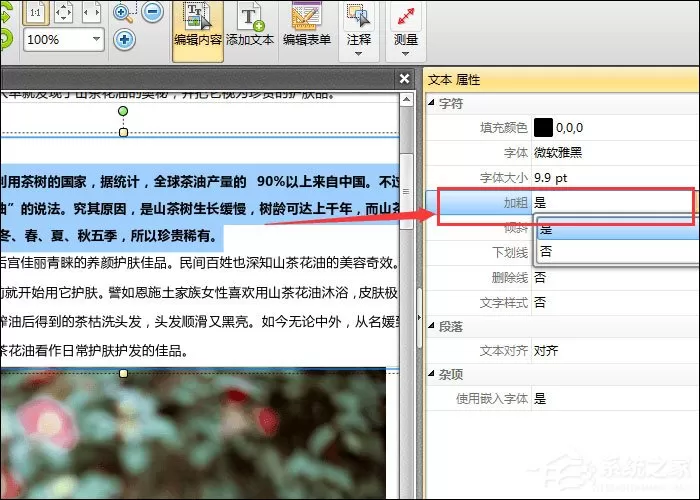The height and width of the screenshot is (500, 700).
Task: Click line starting 后宫佳丽青睐的养颜护肤佳品
Action: pos(200,263)
